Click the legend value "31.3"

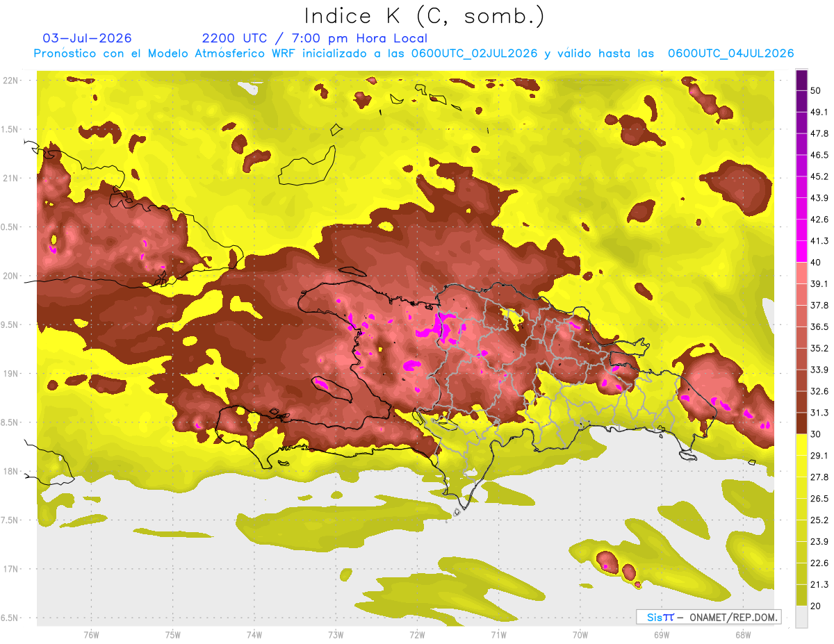click(819, 413)
